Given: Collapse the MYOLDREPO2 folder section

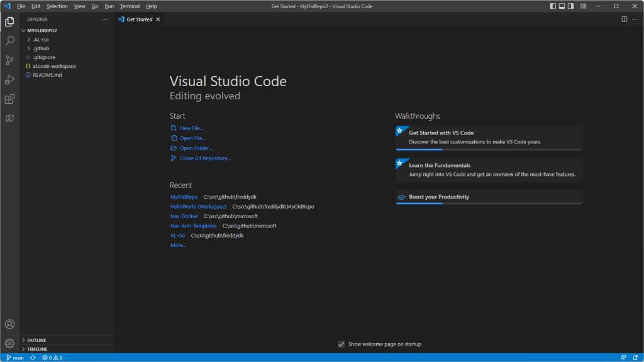Looking at the screenshot, I should coord(67,31).
